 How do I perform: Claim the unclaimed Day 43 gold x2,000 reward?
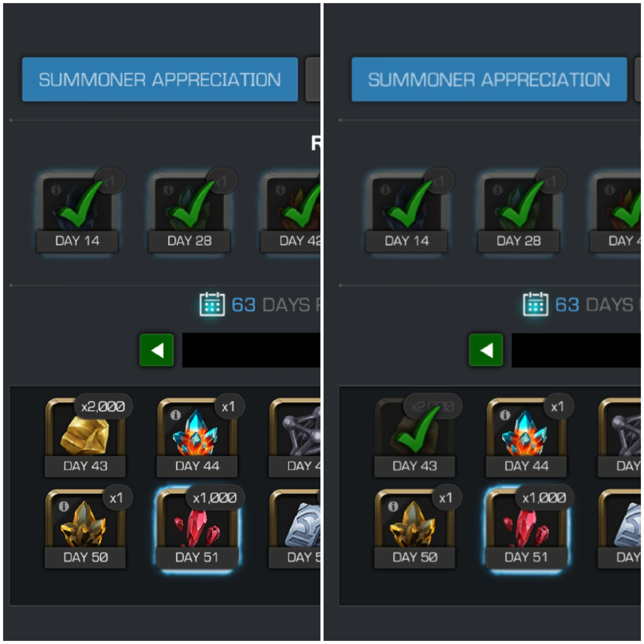(x=85, y=437)
